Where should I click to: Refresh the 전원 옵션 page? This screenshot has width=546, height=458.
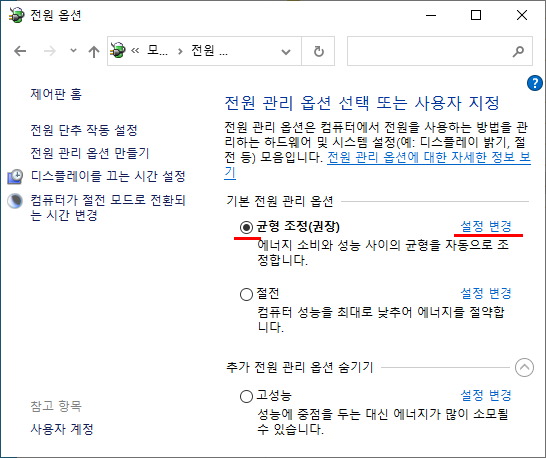coord(318,51)
